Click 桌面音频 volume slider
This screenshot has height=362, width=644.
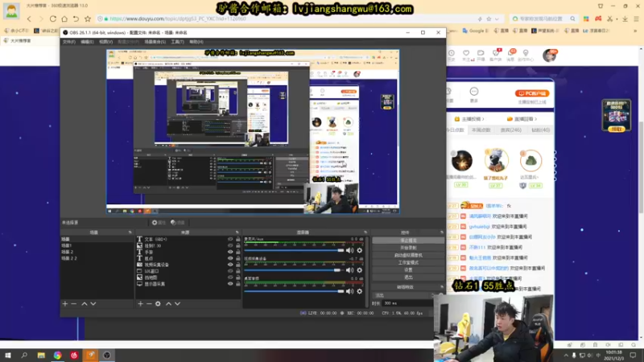pos(294,291)
